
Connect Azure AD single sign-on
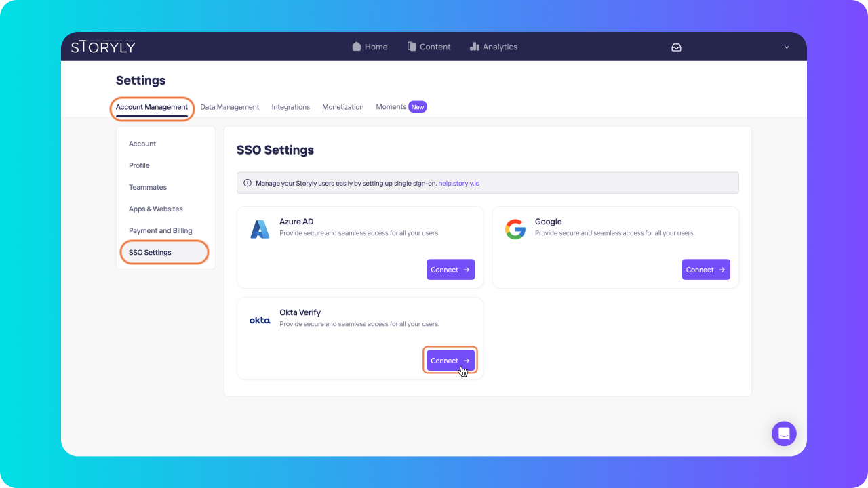(450, 270)
